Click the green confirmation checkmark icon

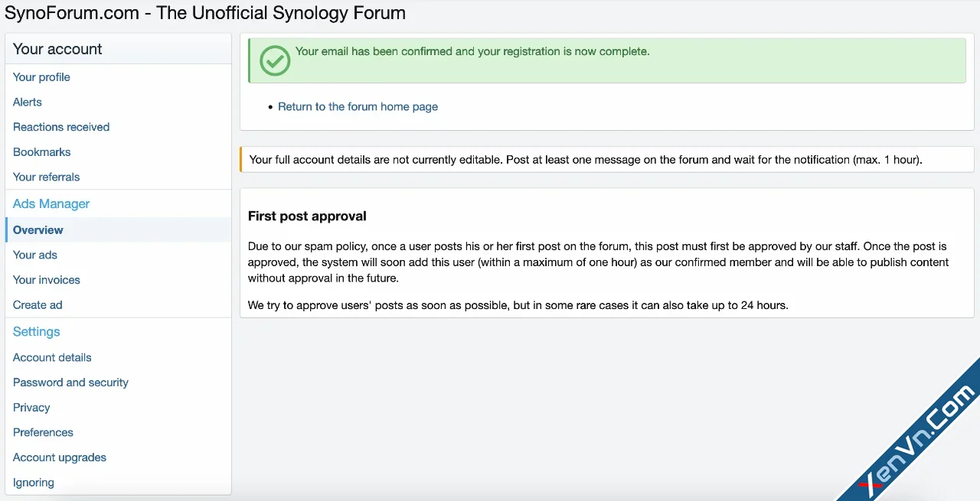(274, 60)
